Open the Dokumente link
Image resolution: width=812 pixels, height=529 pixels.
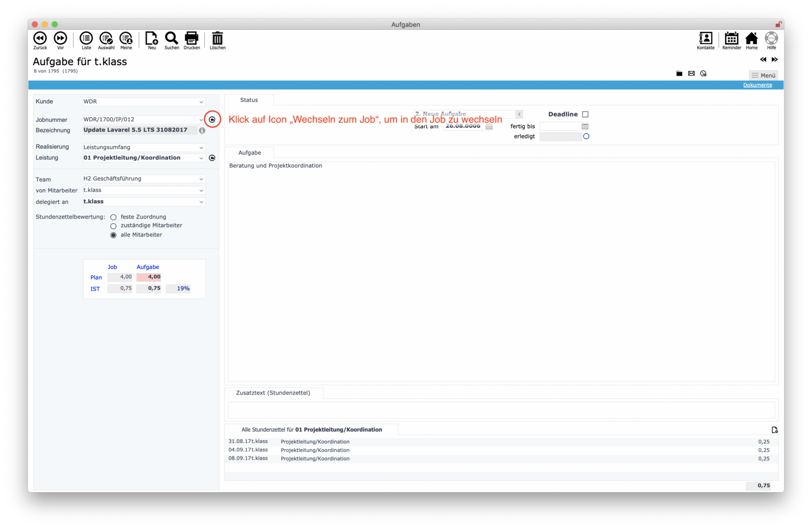point(757,85)
